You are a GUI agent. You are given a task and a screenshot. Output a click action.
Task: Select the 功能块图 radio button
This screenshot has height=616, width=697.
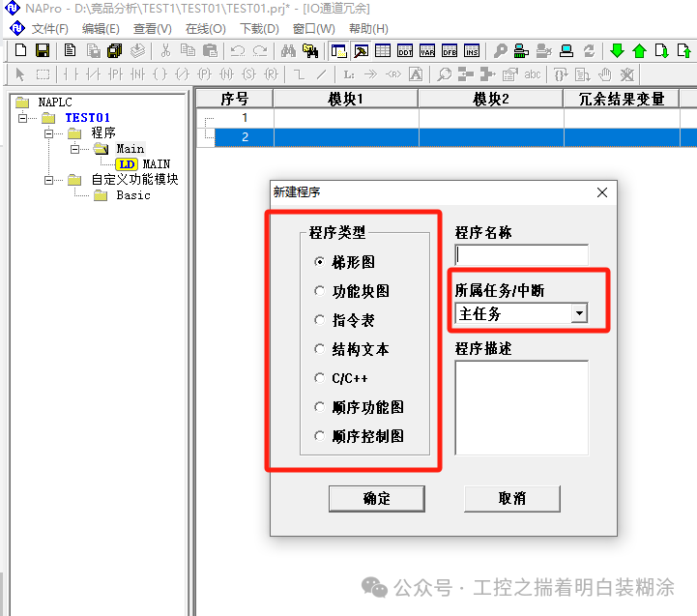pos(319,291)
